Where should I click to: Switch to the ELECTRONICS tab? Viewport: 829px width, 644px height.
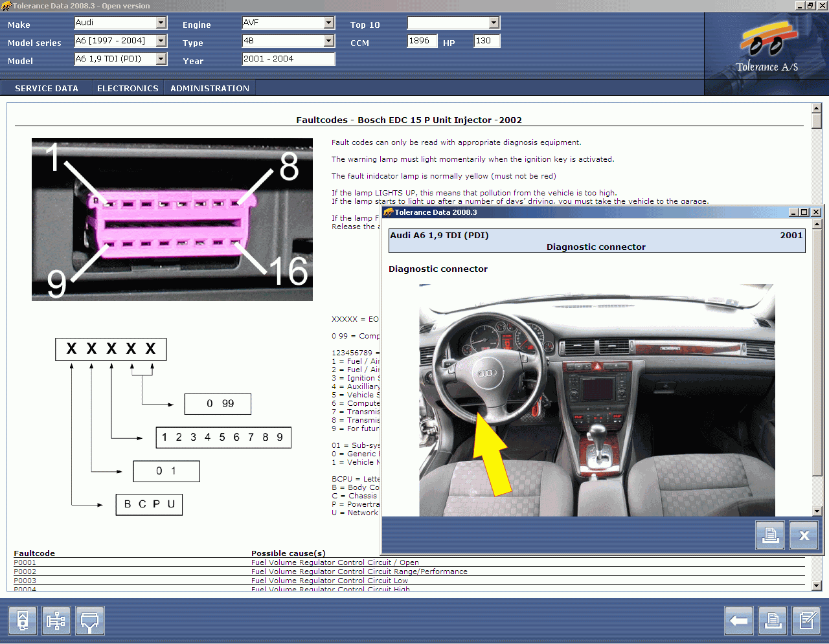[128, 88]
